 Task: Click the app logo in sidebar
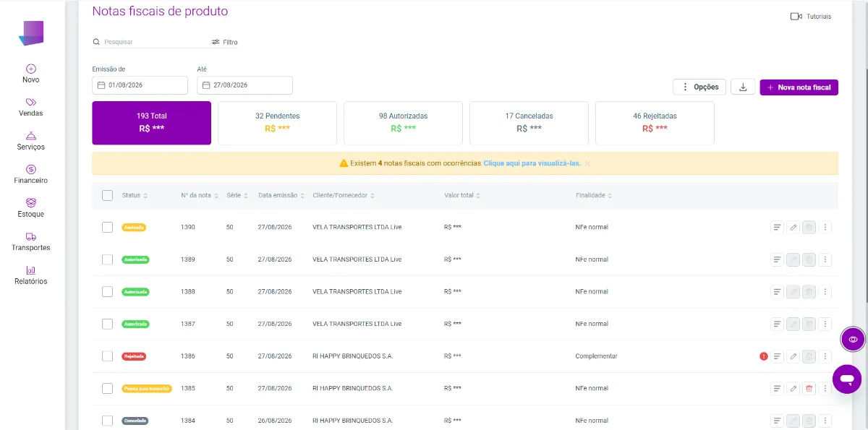point(31,33)
